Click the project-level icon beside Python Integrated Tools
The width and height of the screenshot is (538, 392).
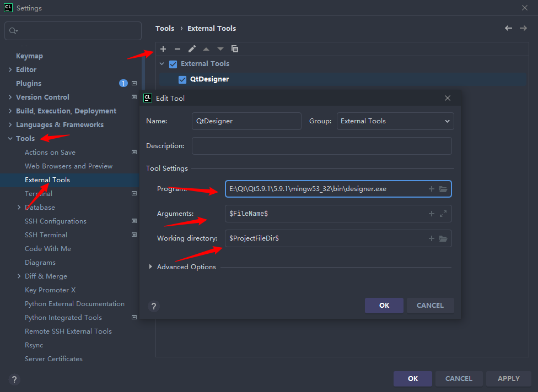134,317
